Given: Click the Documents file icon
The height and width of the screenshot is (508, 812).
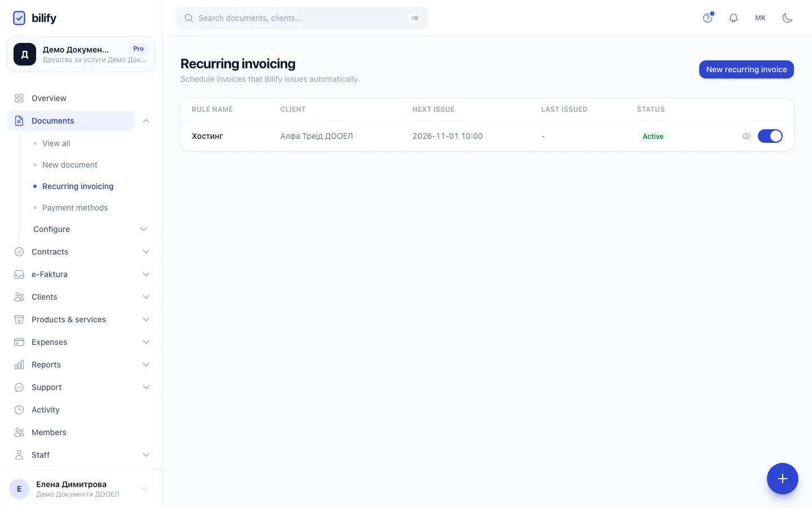Looking at the screenshot, I should point(19,121).
